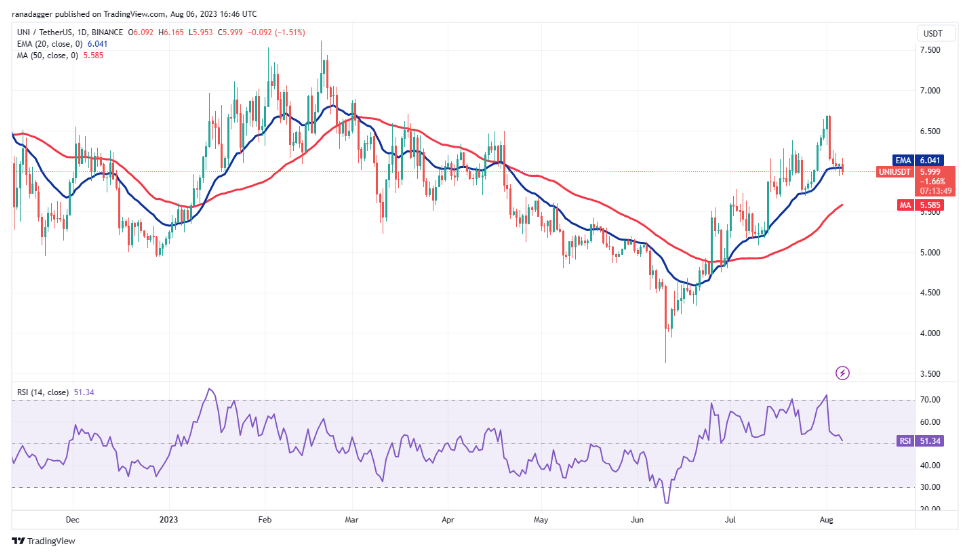967x555 pixels.
Task: Click the USDT currency label above price axis
Action: pyautogui.click(x=931, y=33)
